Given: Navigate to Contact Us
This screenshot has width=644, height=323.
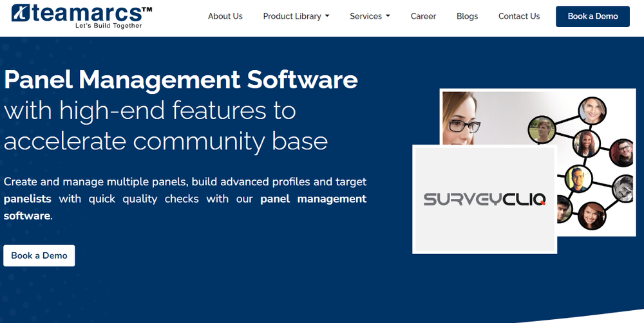Looking at the screenshot, I should 518,17.
